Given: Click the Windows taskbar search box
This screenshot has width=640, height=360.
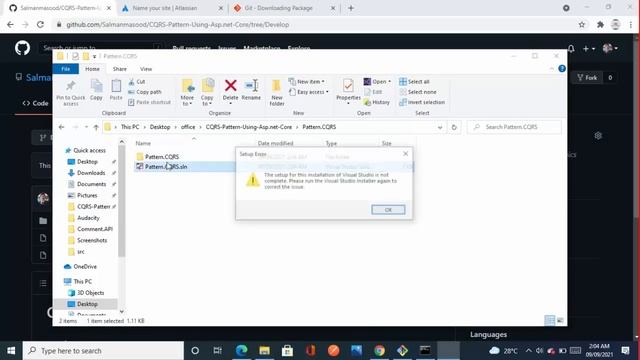Looking at the screenshot, I should 103,351.
